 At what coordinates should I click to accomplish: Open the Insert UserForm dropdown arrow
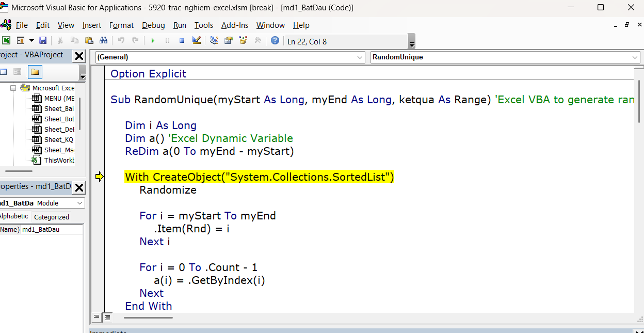(x=31, y=40)
